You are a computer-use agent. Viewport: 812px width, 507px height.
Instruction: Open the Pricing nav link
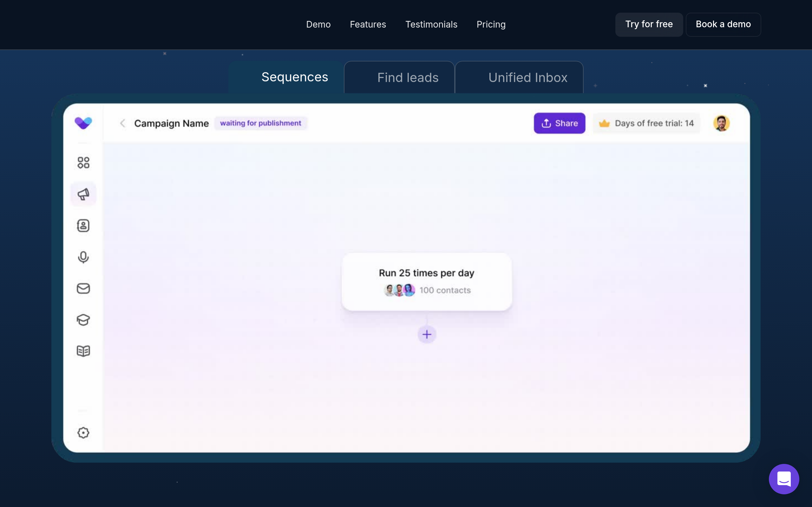(491, 24)
